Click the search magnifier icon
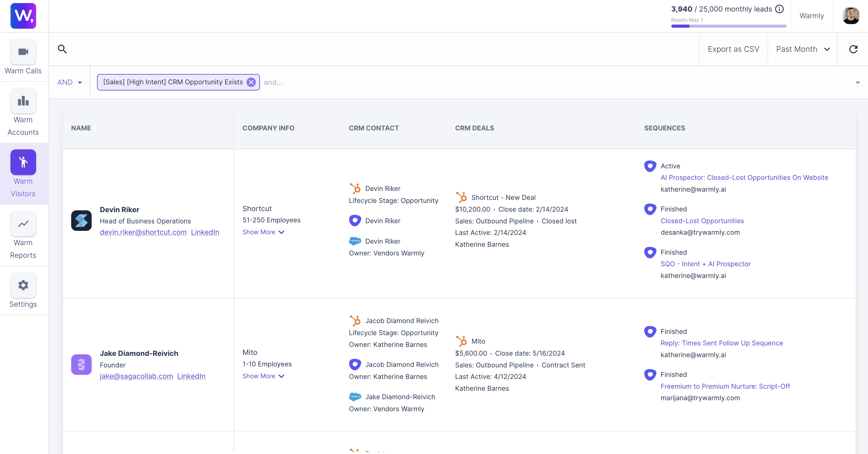The width and height of the screenshot is (868, 454). pos(62,49)
